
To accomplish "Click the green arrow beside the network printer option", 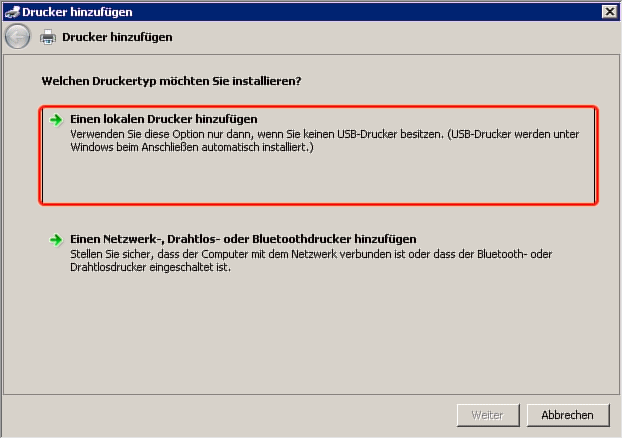I will (x=58, y=240).
